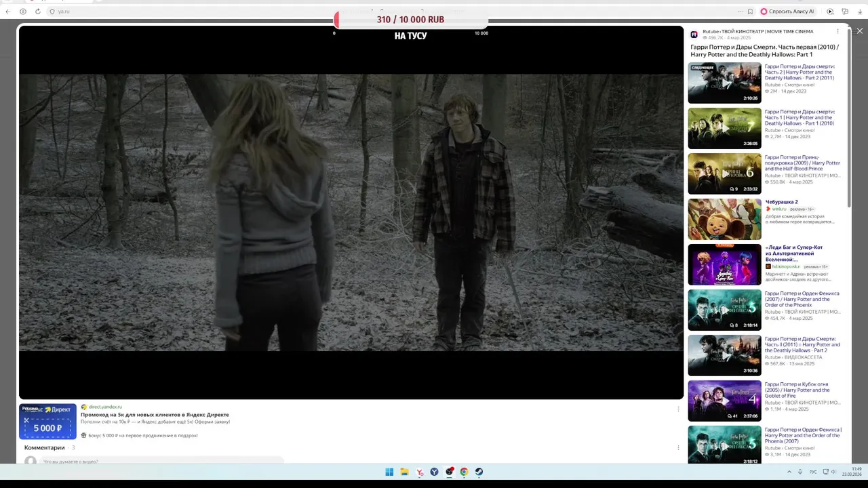The image size is (868, 488).
Task: Open 'Дары смерти: Часть 2' 2:10:26 thumbnail
Action: pos(724,83)
